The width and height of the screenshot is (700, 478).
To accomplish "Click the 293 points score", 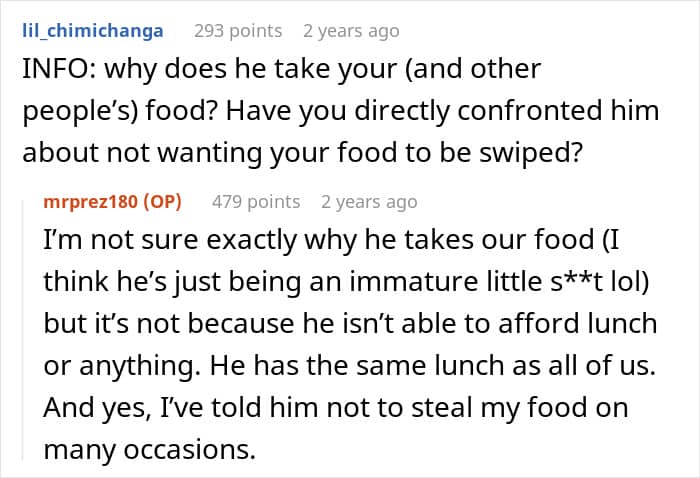I will [237, 31].
